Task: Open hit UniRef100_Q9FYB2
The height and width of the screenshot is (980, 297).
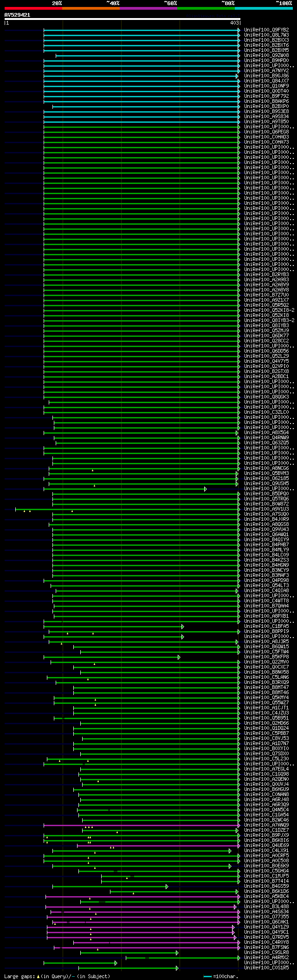Action: pos(266,30)
